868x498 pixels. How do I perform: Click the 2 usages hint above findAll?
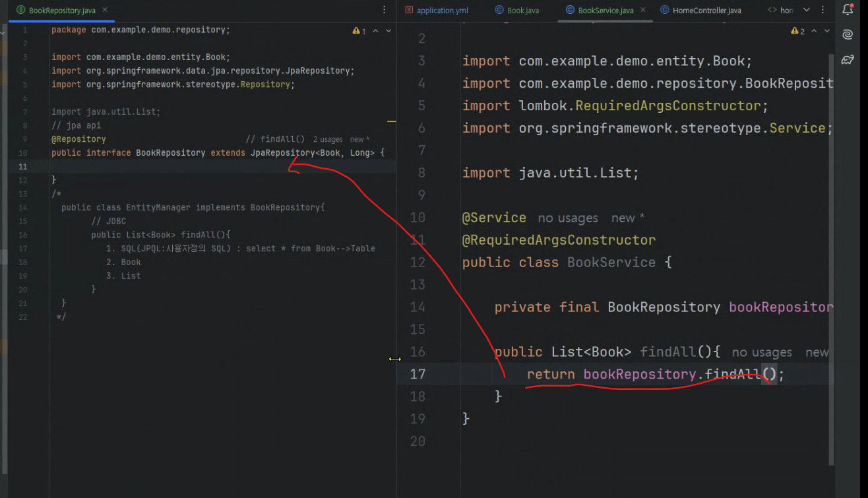(327, 139)
